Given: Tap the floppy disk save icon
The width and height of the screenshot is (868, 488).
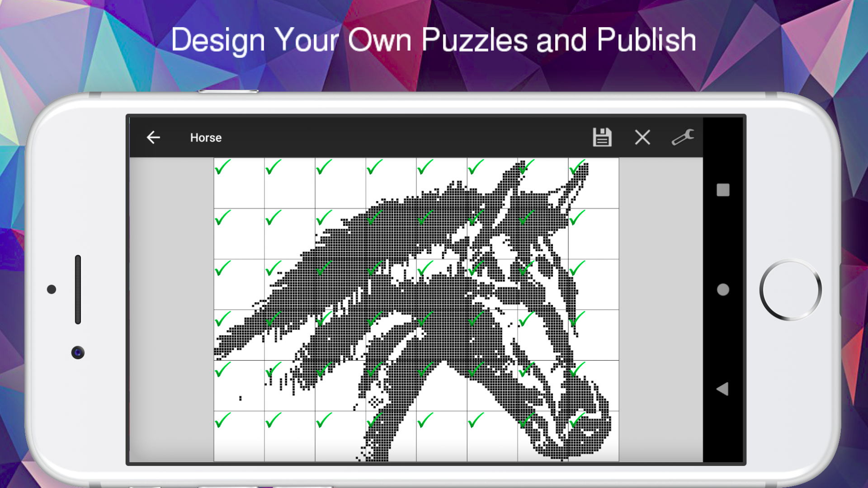Looking at the screenshot, I should [603, 137].
